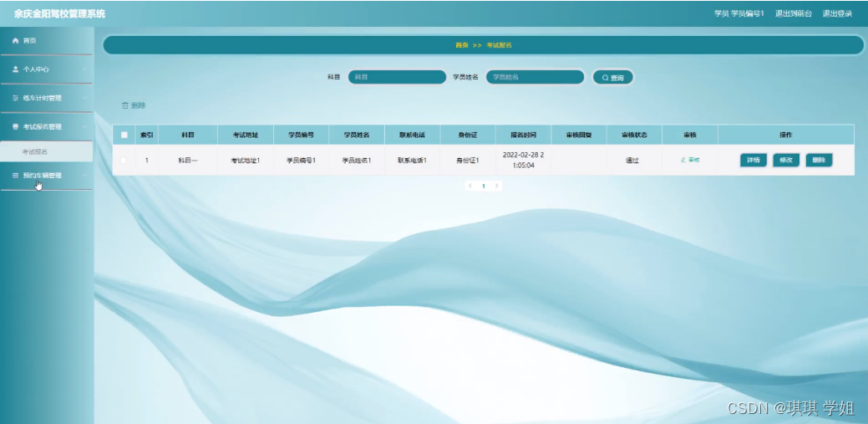868x424 pixels.
Task: Click the 通过 status cell
Action: point(632,161)
